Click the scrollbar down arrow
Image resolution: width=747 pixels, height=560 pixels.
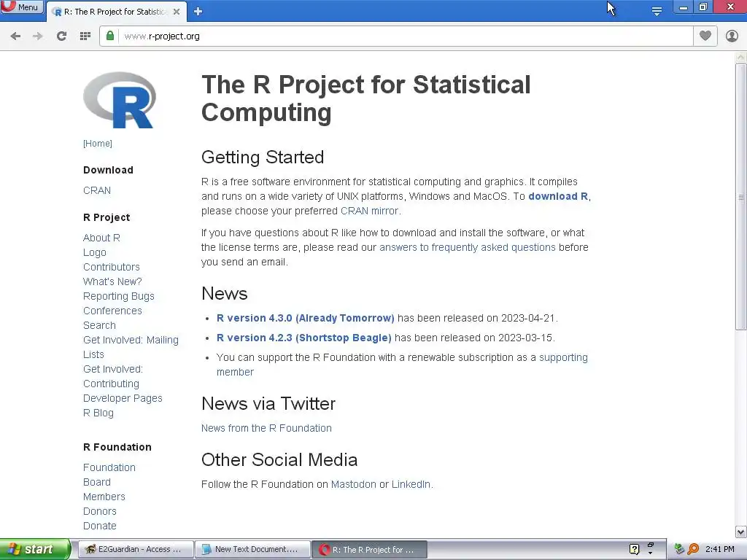(741, 532)
